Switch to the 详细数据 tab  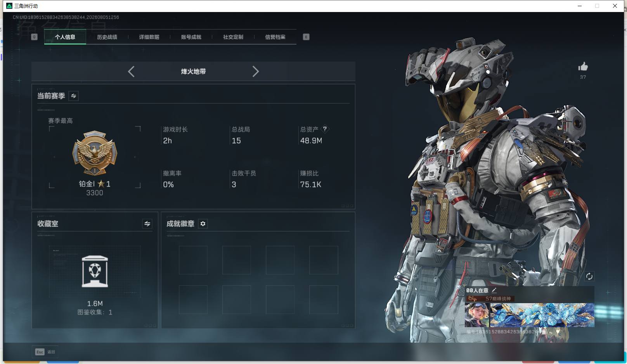tap(149, 37)
